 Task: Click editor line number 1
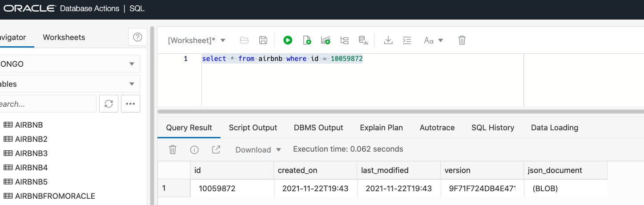pos(185,59)
